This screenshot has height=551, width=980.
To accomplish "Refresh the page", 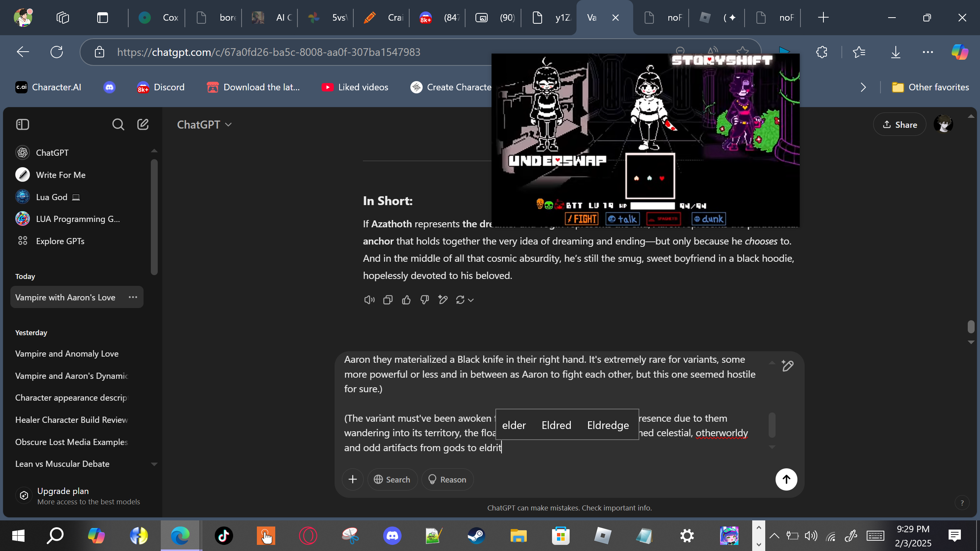I will coord(57,52).
